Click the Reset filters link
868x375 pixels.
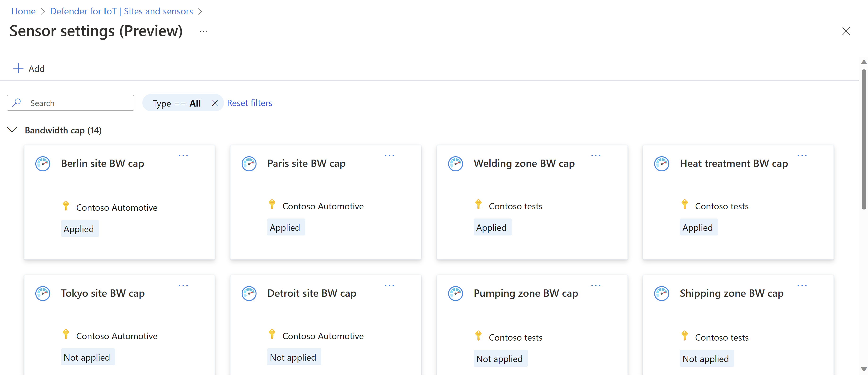(x=250, y=102)
